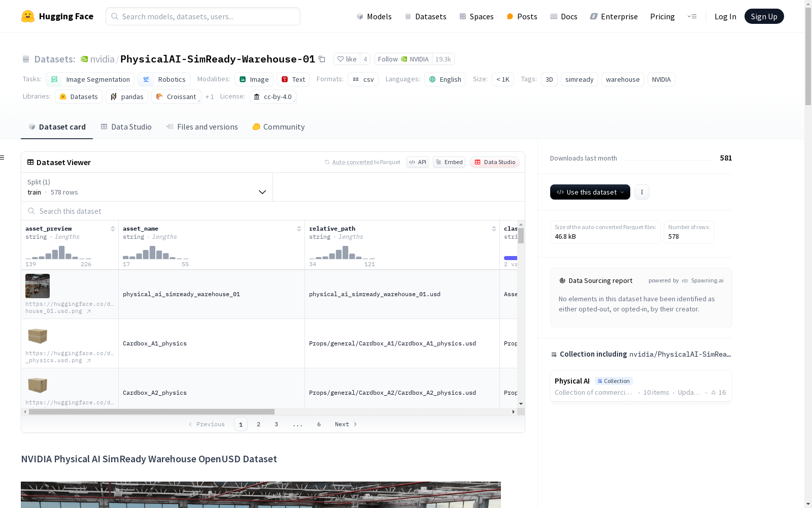
Task: Expand the train split dropdown
Action: 147,187
